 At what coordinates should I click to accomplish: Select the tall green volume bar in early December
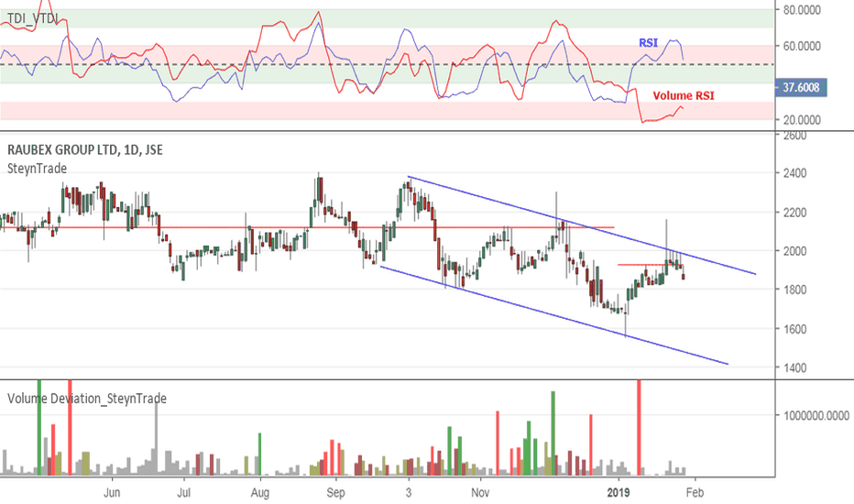click(x=553, y=433)
